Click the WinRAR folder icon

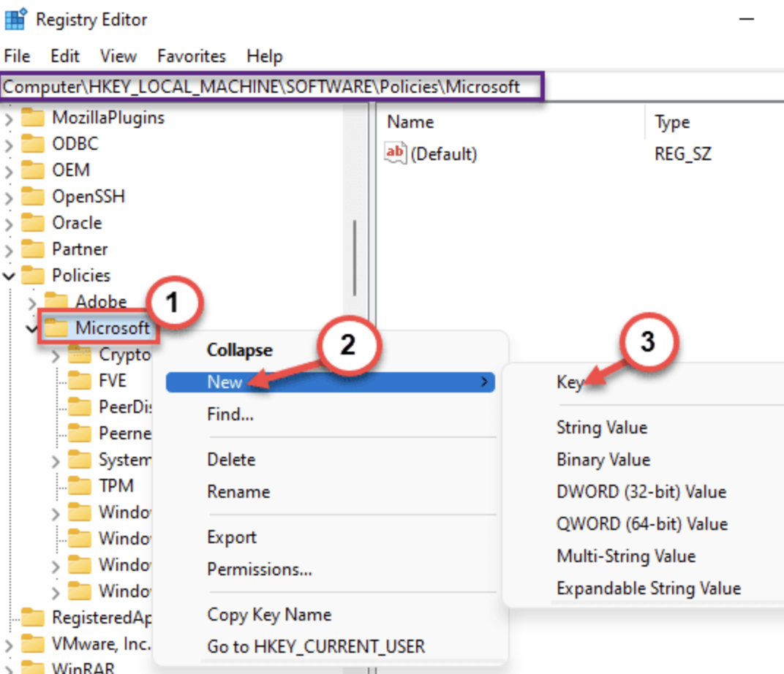pyautogui.click(x=33, y=667)
